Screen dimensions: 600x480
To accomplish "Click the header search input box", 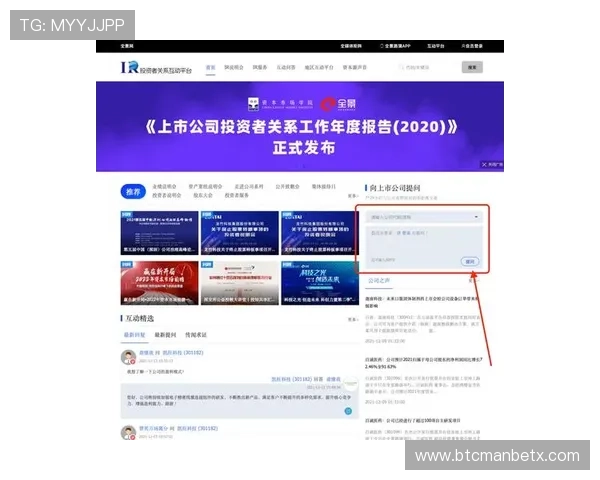I will tap(427, 67).
